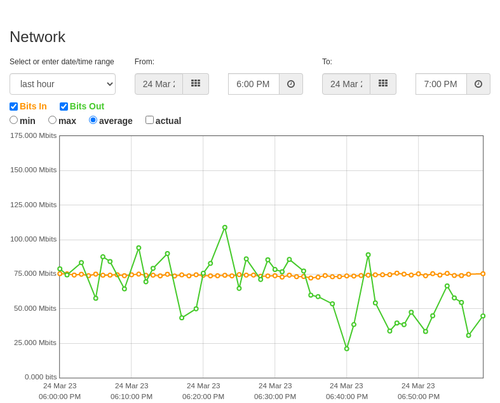This screenshot has height=403, width=500.
Task: Uncheck the Bits In checkbox
Action: (14, 106)
